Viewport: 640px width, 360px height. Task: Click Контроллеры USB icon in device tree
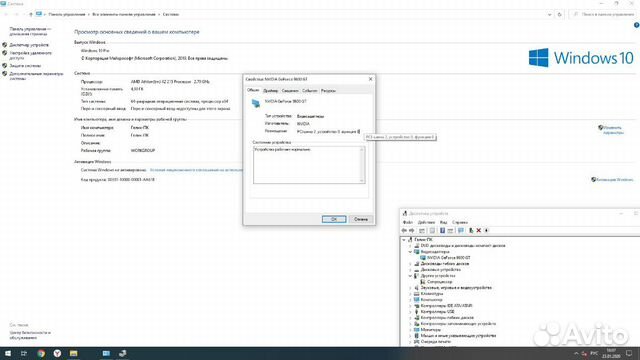point(417,311)
